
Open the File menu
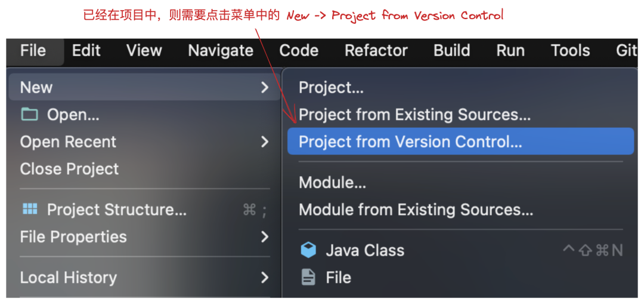33,51
